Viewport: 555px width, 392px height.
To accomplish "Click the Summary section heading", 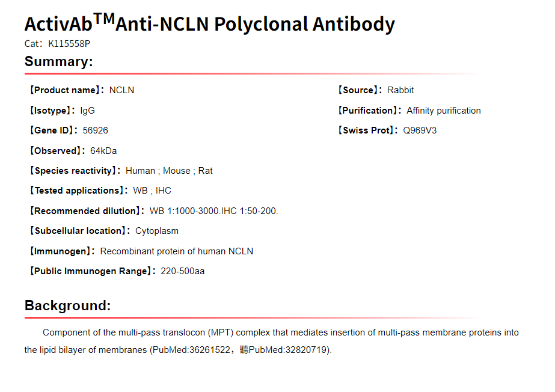I will (58, 61).
